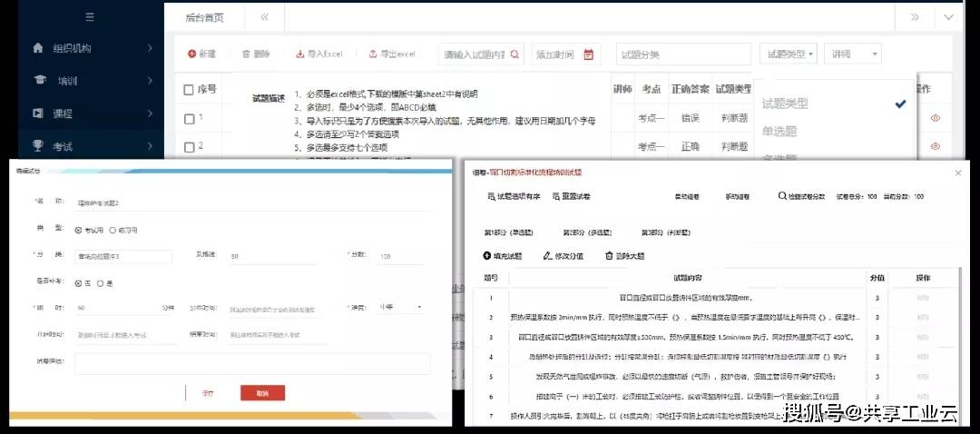The height and width of the screenshot is (434, 980).
Task: Click the 试卷描述 text area
Action: (x=252, y=363)
